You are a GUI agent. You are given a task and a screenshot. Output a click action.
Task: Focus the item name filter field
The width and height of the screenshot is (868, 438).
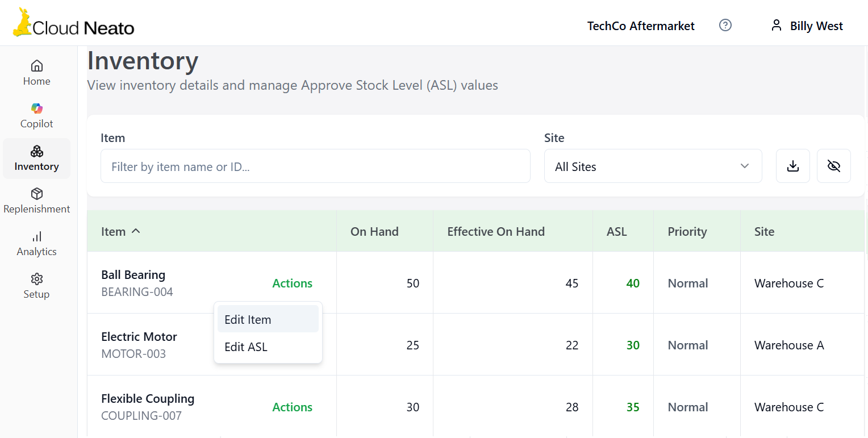[x=315, y=166]
